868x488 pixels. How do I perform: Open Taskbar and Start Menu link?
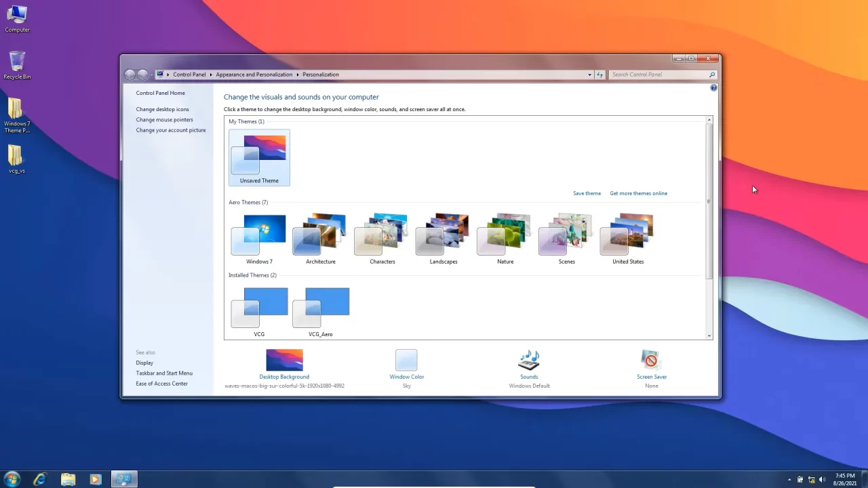tap(164, 373)
